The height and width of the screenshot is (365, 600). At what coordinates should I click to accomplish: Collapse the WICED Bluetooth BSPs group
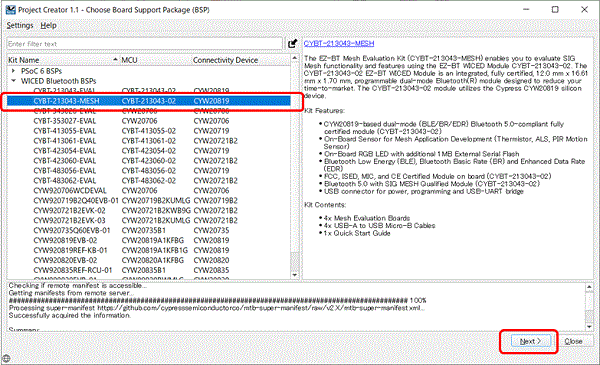13,81
